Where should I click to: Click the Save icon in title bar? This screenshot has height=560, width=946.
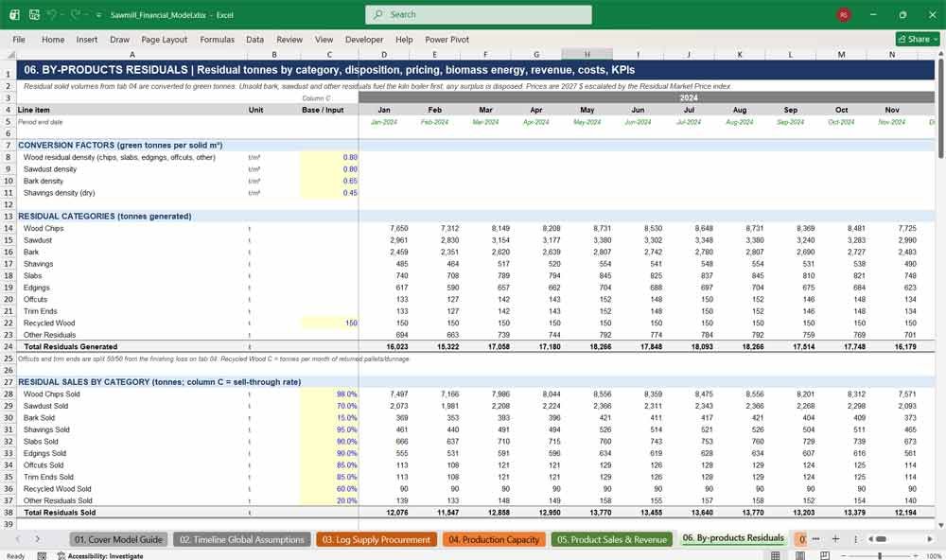point(34,14)
